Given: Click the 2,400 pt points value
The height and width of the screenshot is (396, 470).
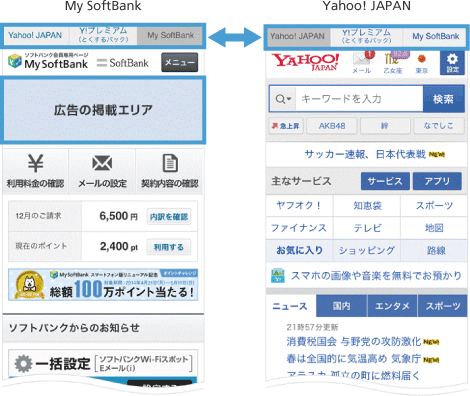Looking at the screenshot, I should [x=119, y=247].
